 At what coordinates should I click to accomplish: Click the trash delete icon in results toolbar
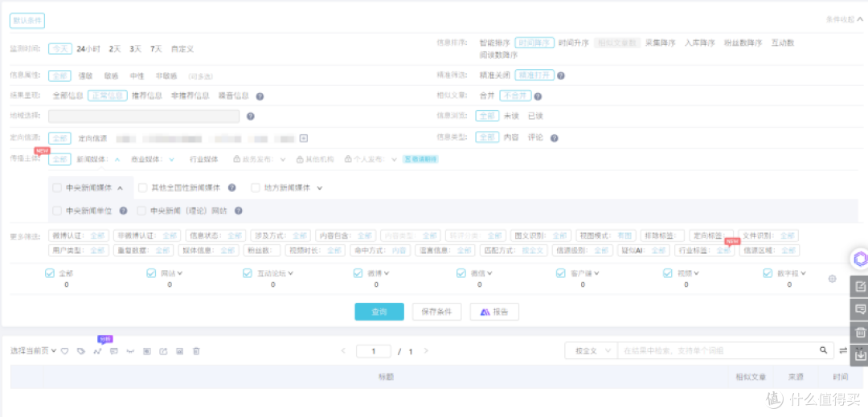coord(196,350)
